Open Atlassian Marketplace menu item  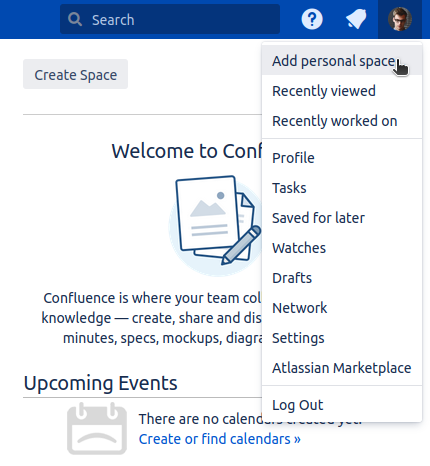[x=342, y=368]
